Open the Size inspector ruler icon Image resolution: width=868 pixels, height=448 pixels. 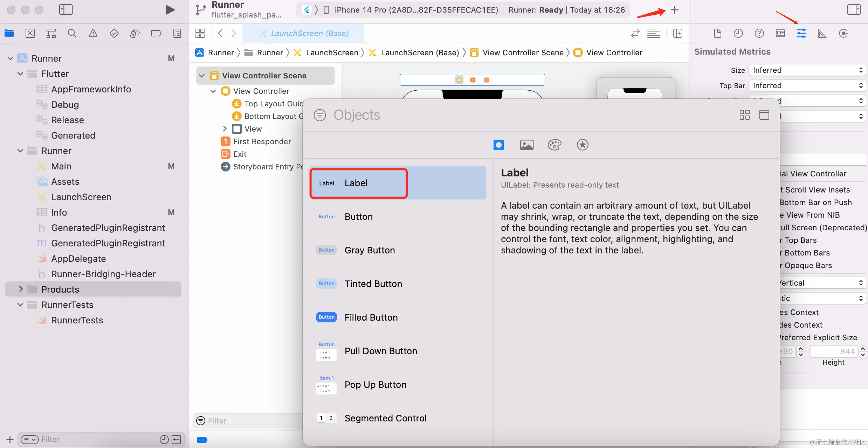(x=822, y=33)
